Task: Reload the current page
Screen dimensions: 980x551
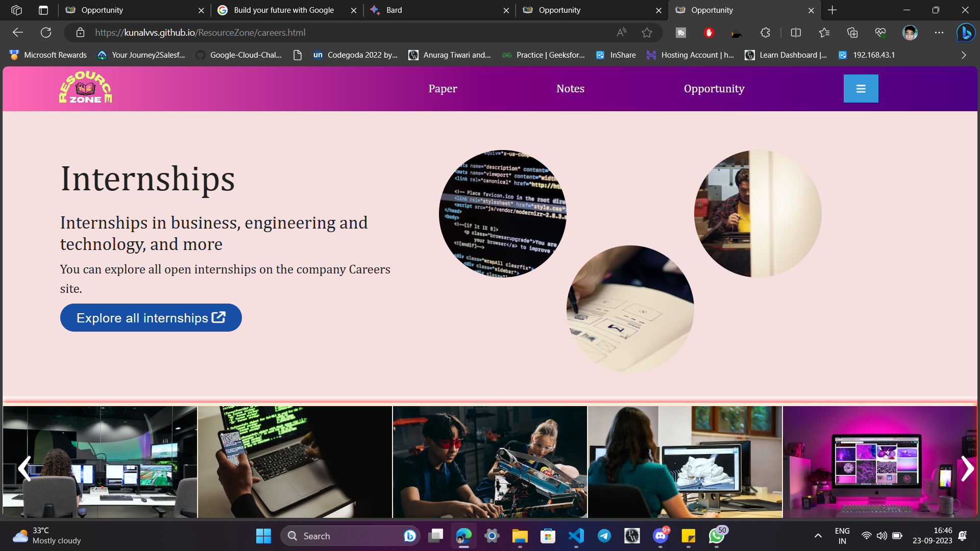Action: (46, 33)
